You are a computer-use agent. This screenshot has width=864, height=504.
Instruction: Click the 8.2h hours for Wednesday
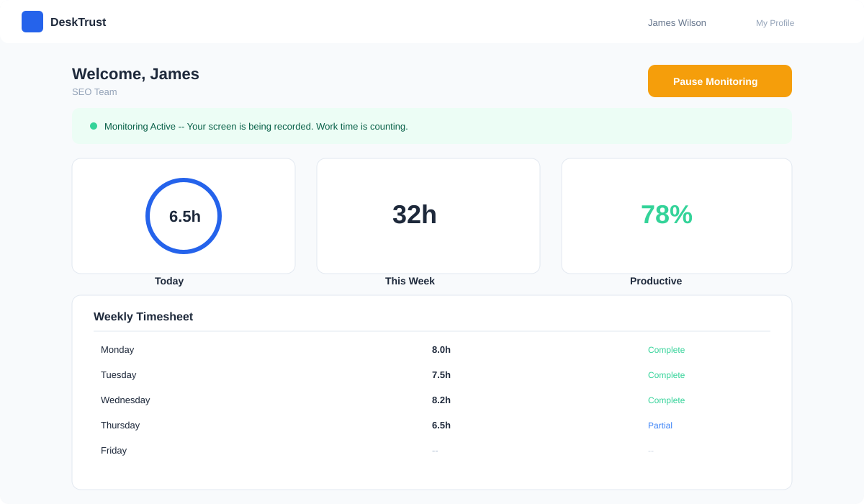[x=441, y=400]
